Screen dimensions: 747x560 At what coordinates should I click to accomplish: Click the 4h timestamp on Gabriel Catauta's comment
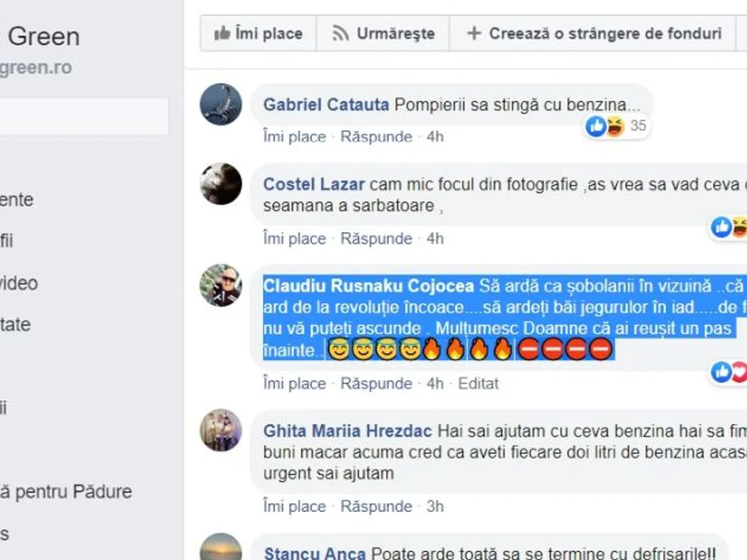coord(435,137)
